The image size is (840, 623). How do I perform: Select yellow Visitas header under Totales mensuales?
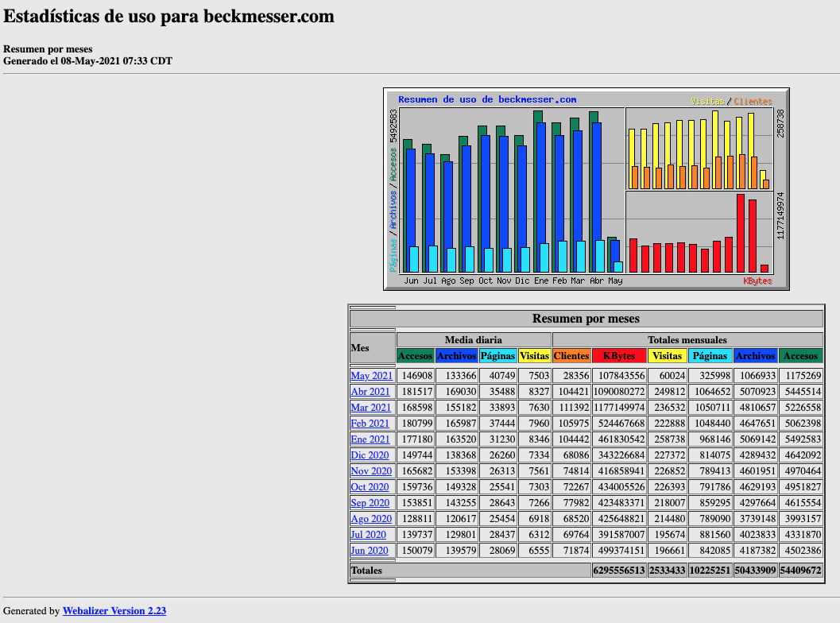667,356
